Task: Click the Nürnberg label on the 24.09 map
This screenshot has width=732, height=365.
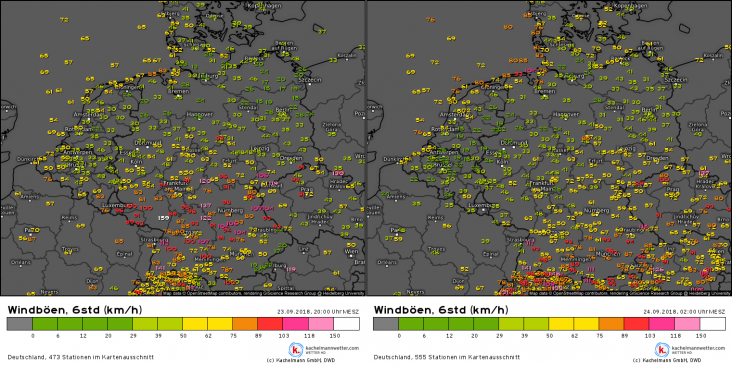Action: 598,211
